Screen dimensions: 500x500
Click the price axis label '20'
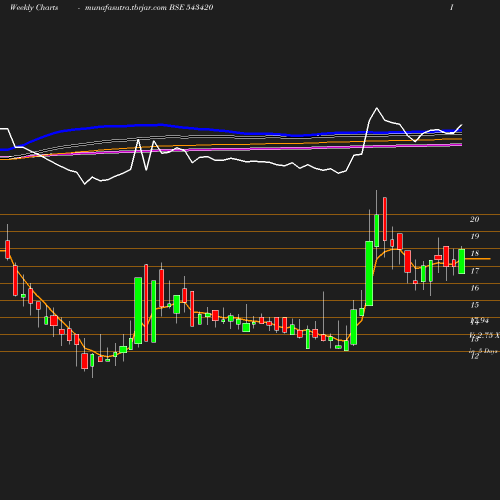474,219
